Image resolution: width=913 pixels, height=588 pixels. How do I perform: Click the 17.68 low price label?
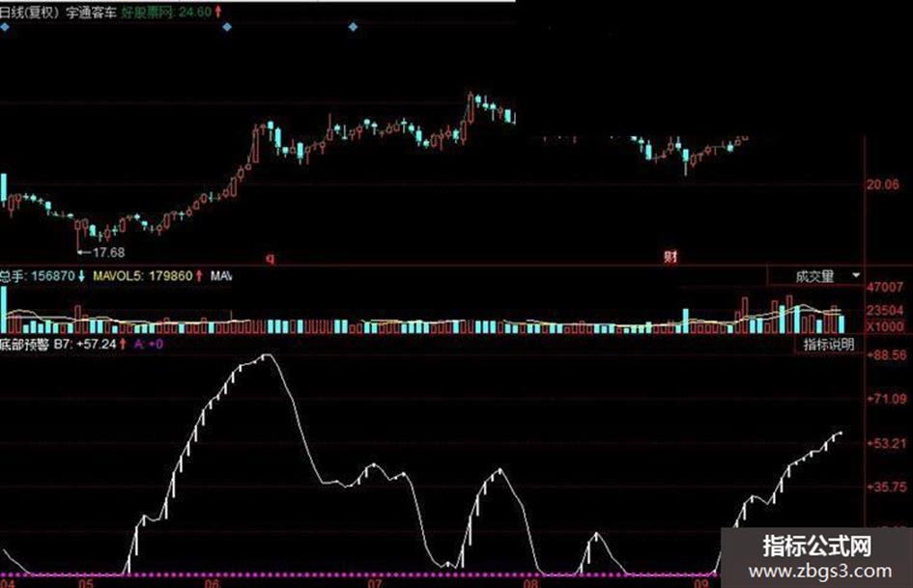(x=109, y=252)
